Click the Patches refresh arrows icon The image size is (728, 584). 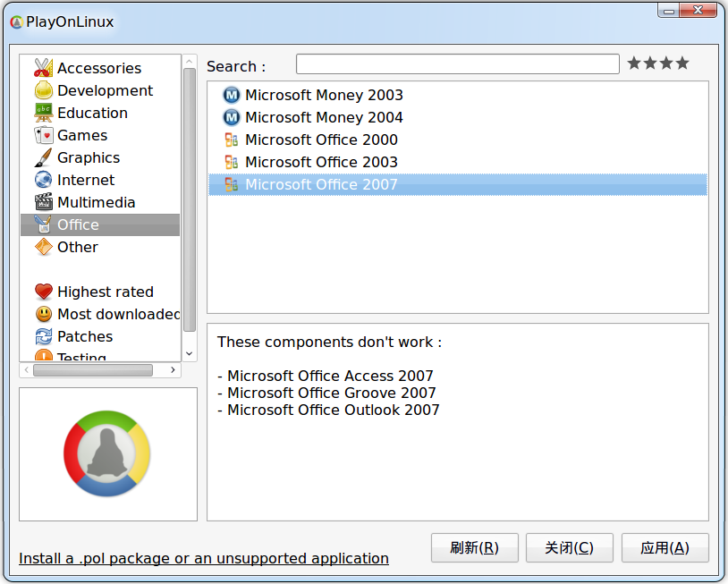pos(43,336)
